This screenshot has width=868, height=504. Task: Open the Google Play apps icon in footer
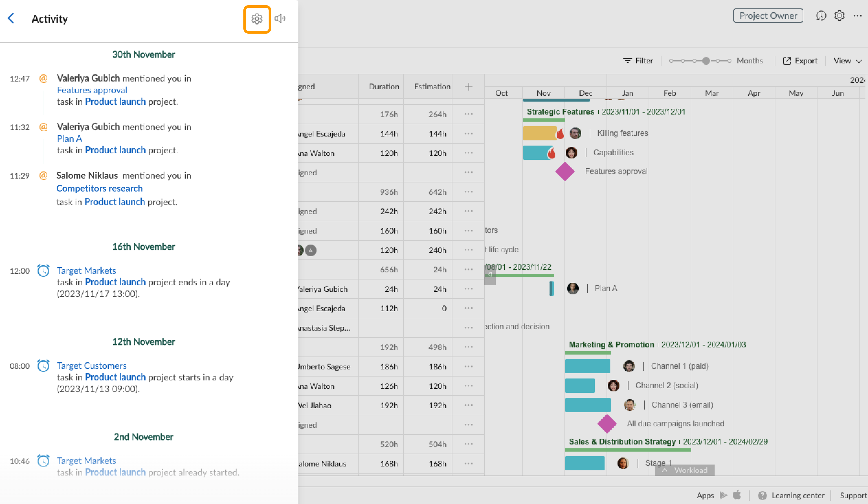click(x=723, y=495)
